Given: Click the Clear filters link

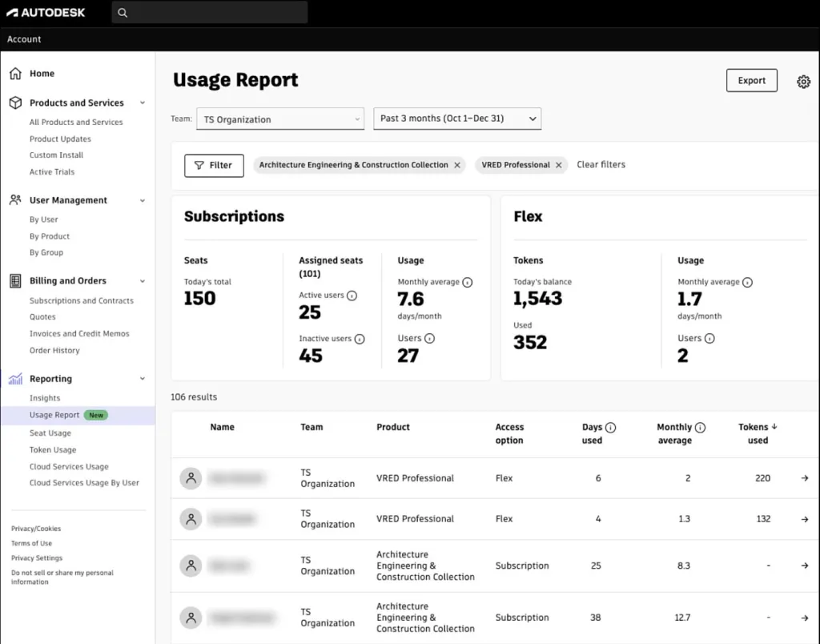Looking at the screenshot, I should click(x=601, y=165).
